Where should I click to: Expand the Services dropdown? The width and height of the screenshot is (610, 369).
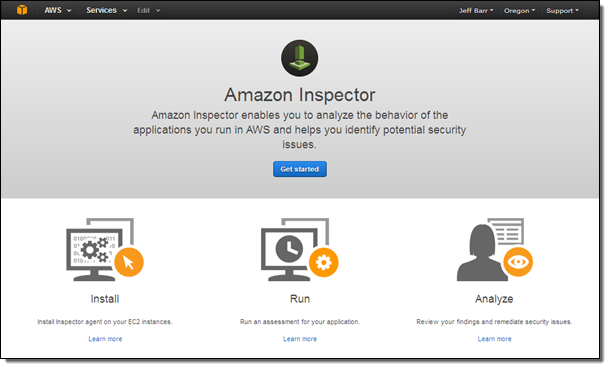coord(107,10)
